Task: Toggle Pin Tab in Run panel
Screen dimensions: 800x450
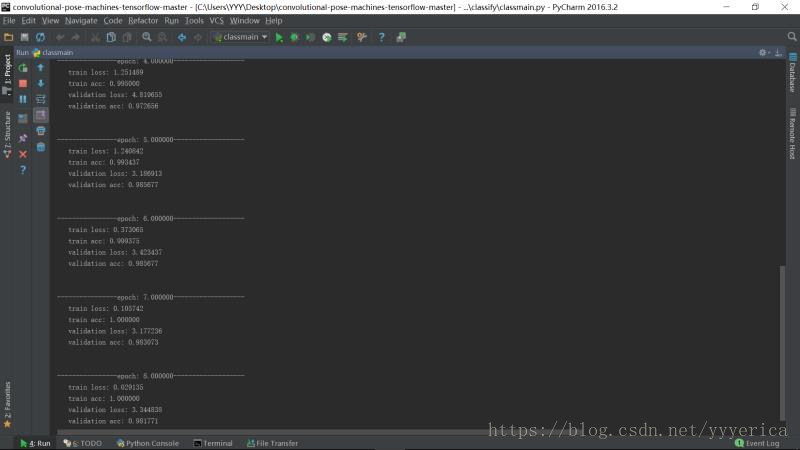Action: click(23, 138)
